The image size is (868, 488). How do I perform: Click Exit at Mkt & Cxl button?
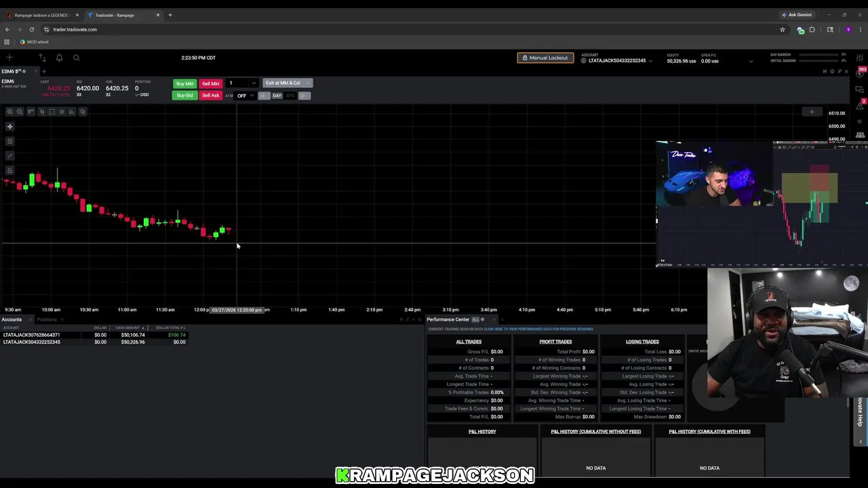coord(283,83)
